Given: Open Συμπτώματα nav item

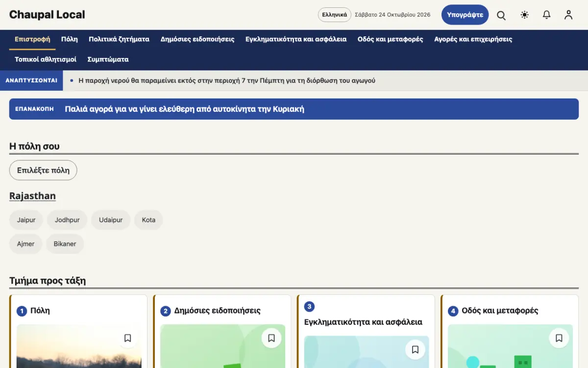Looking at the screenshot, I should tap(108, 59).
